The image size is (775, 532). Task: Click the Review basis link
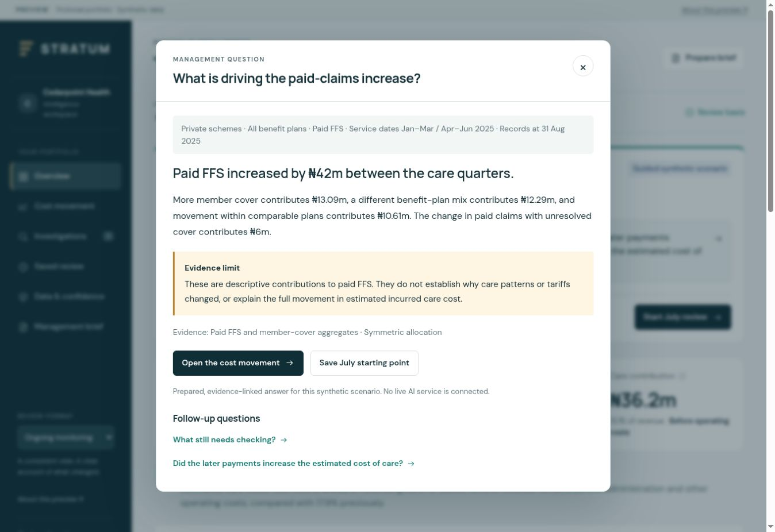pyautogui.click(x=715, y=112)
